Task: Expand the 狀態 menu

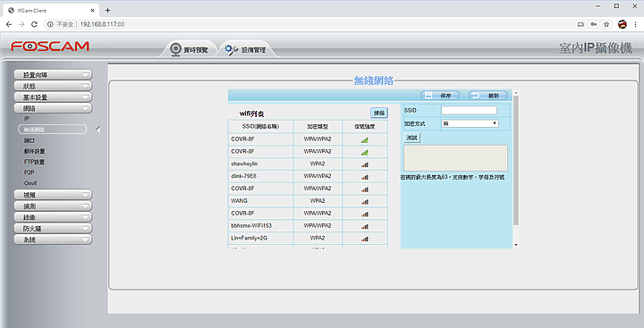Action: pos(53,86)
